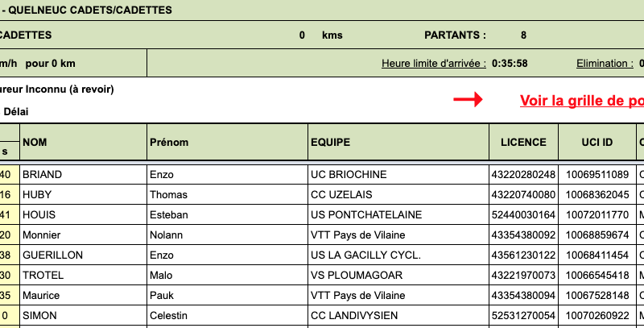The height and width of the screenshot is (328, 644).
Task: Click licence number 43220740080
Action: (x=523, y=195)
